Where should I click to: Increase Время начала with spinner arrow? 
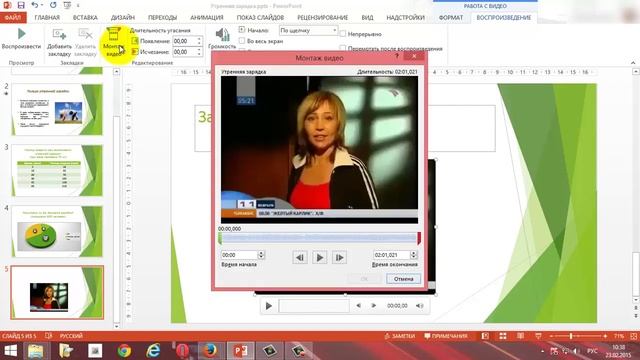(x=261, y=253)
